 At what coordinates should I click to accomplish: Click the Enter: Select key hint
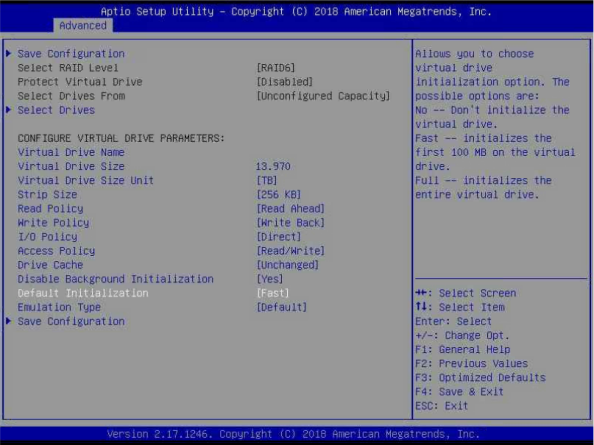[453, 321]
